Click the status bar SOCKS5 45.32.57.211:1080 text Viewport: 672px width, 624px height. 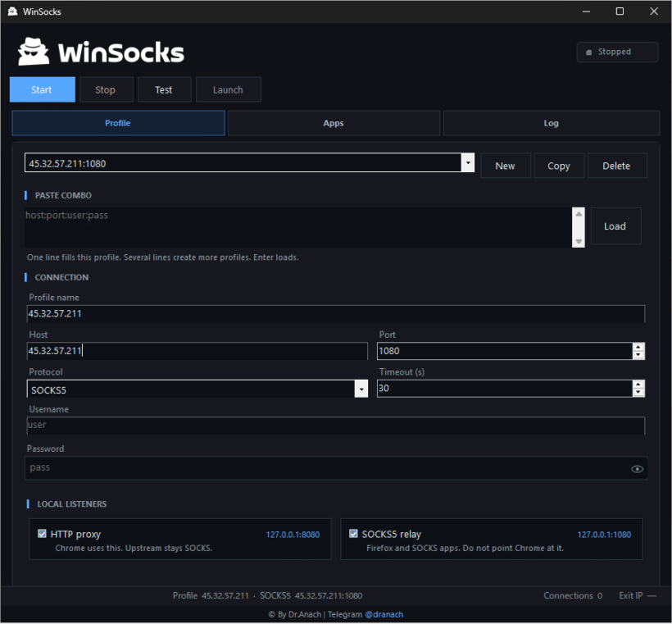[311, 595]
